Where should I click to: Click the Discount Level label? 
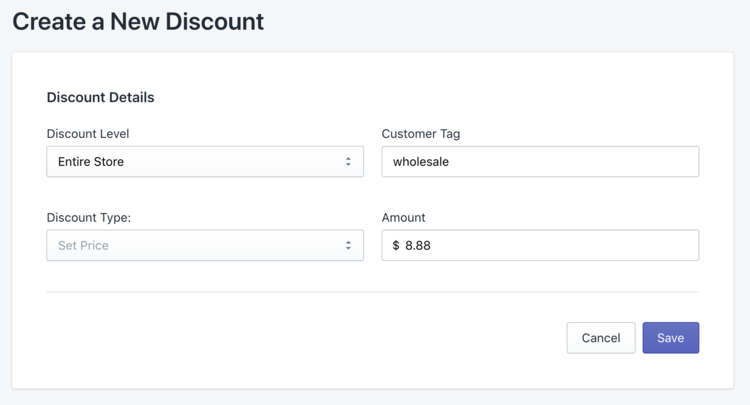(x=88, y=134)
